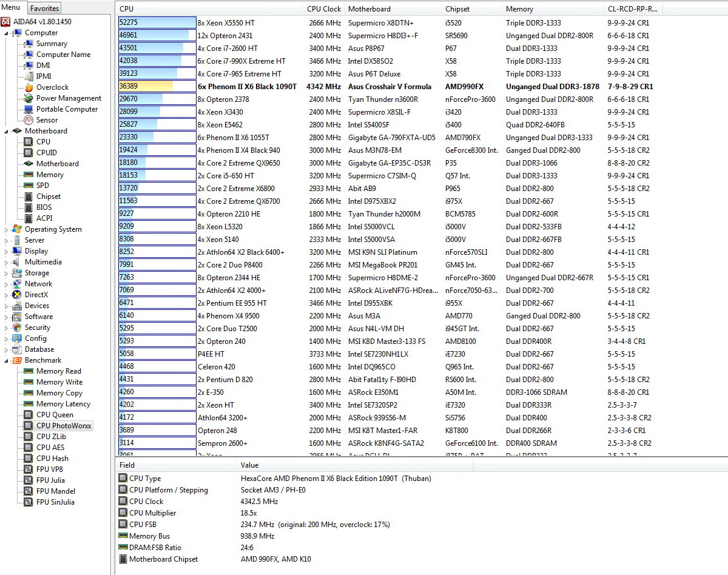Screen dimensions: 728x575
Task: Click the Field column header in details pane
Action: point(177,465)
